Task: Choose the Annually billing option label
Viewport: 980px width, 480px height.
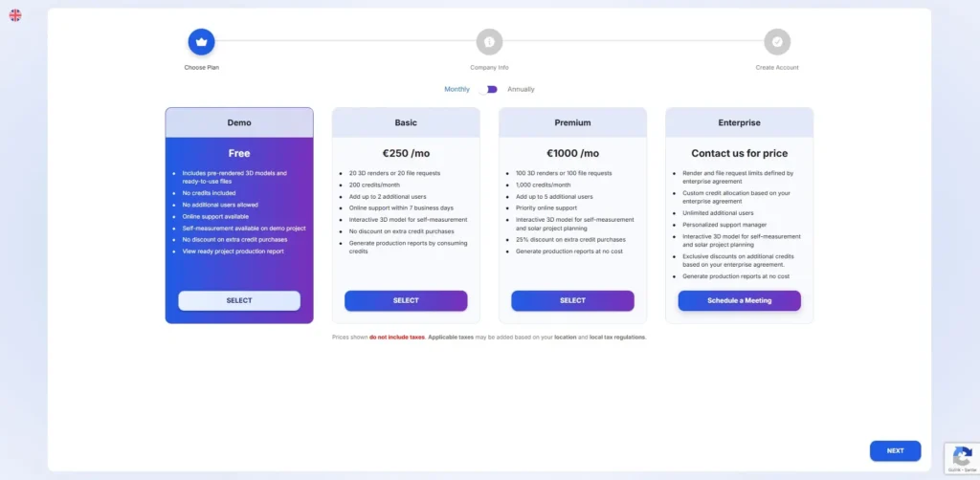Action: tap(521, 89)
